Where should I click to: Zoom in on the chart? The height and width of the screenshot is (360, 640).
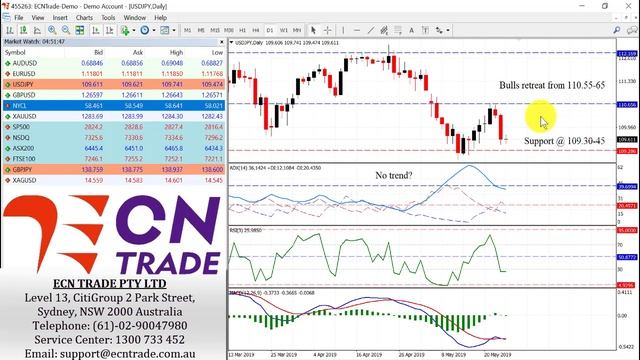tap(52, 30)
